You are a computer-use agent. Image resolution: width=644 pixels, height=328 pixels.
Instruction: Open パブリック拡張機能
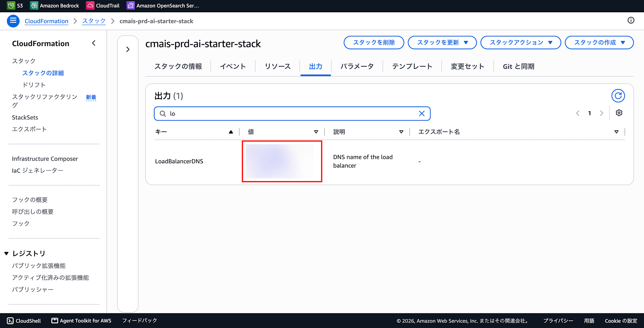point(39,266)
